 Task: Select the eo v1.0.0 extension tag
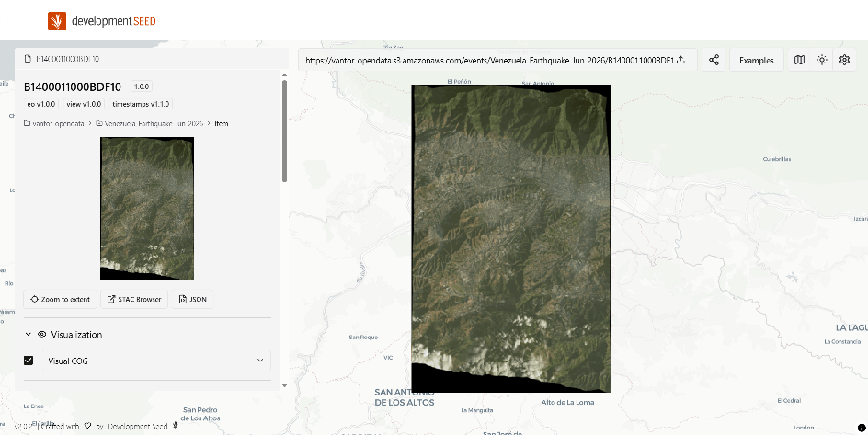point(41,104)
